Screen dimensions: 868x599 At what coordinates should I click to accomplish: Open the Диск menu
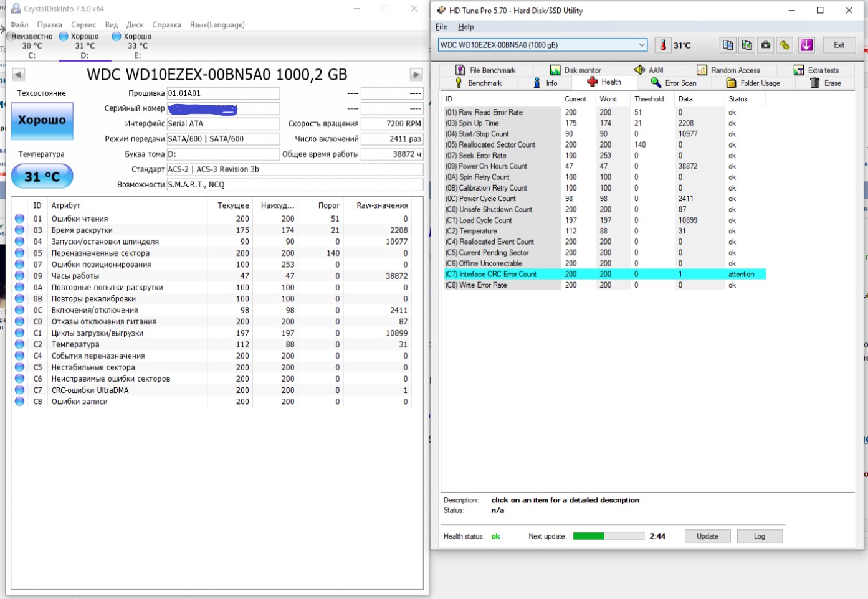click(135, 25)
